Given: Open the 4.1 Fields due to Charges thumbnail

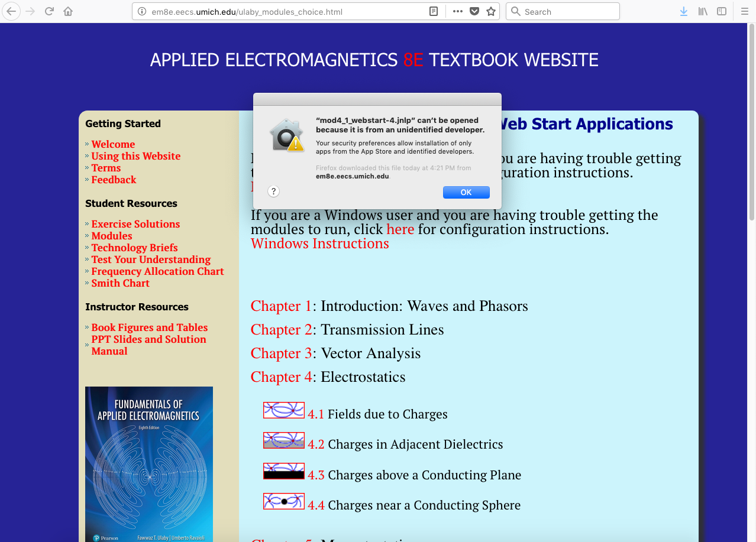Looking at the screenshot, I should pos(284,410).
